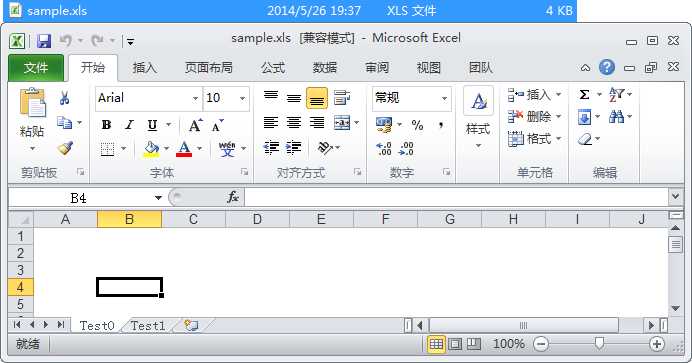Open the 样式 (Styles) button
Image resolution: width=692 pixels, height=363 pixels.
[478, 119]
